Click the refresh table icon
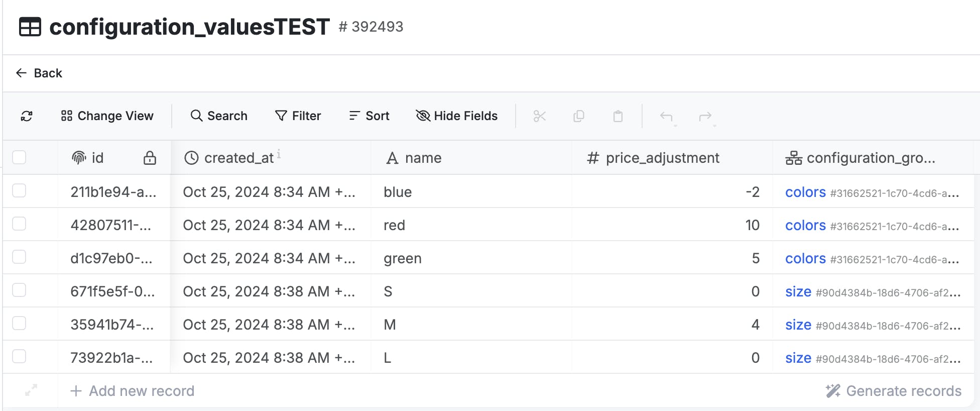This screenshot has height=411, width=980. (27, 116)
